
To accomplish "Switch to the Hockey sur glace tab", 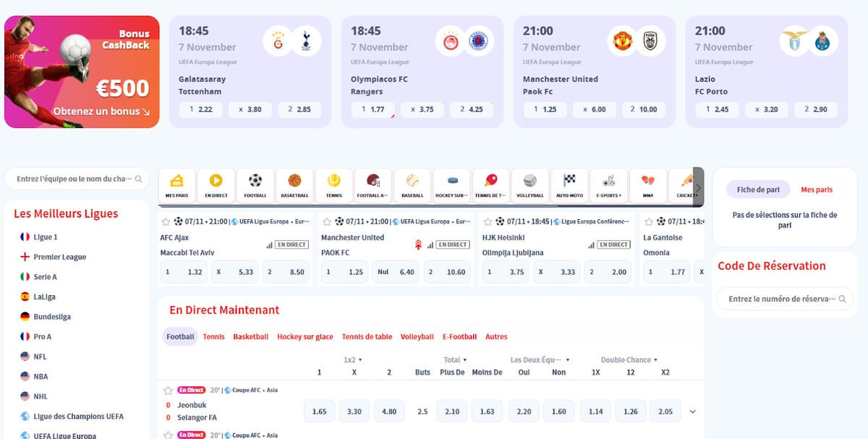I will [x=305, y=336].
